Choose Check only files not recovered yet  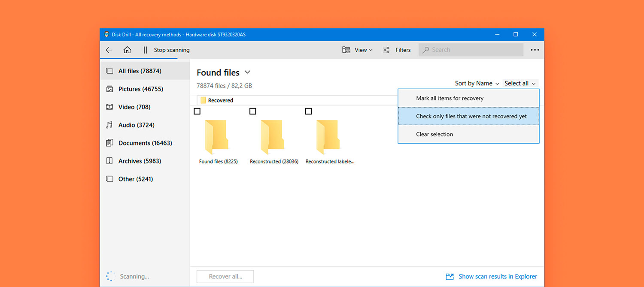click(468, 116)
